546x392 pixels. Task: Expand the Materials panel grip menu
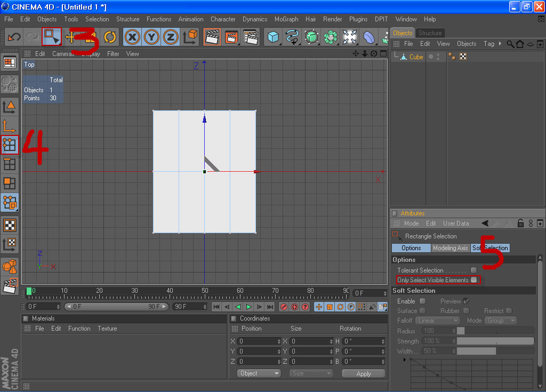tap(28, 329)
